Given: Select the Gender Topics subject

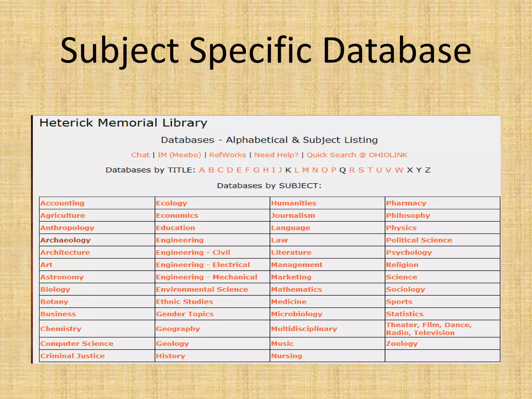Looking at the screenshot, I should [x=185, y=314].
